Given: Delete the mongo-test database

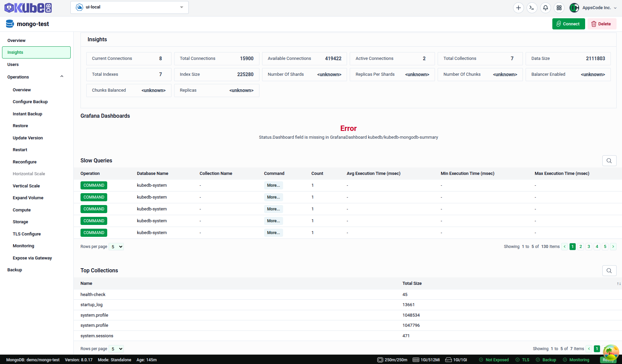Looking at the screenshot, I should [602, 24].
